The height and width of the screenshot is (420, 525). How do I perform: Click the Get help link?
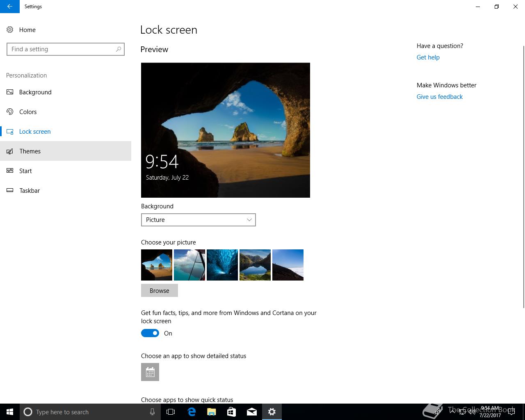click(x=428, y=57)
